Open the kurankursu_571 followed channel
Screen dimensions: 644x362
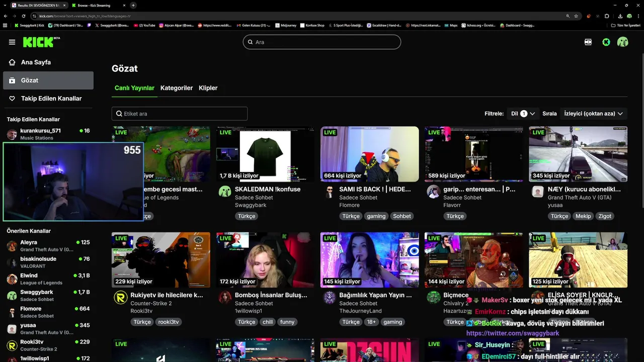coord(48,134)
